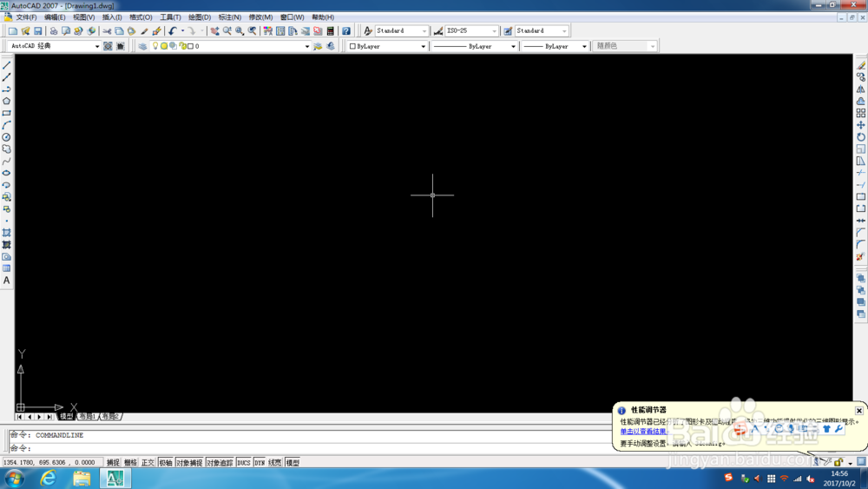The height and width of the screenshot is (489, 868).
Task: Toggle 正交 ortho mode in status bar
Action: point(148,462)
